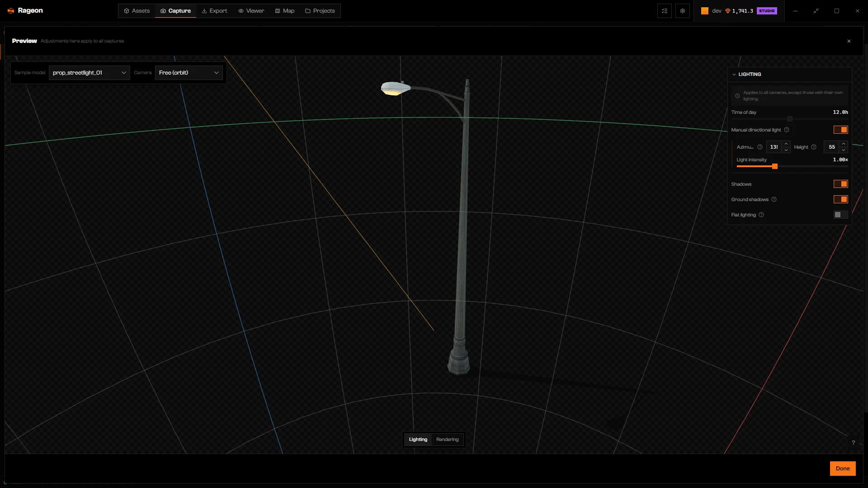Select the Capture tab
Viewport: 868px width, 488px height.
click(175, 11)
